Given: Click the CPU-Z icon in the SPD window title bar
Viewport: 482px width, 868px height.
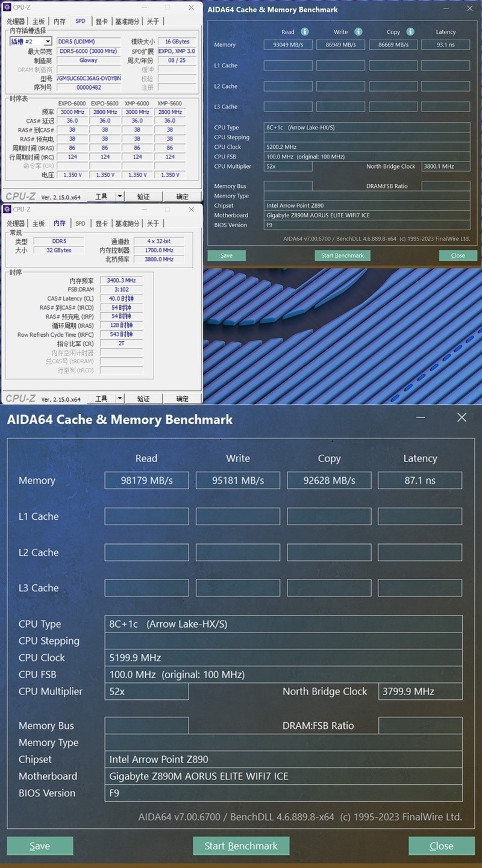Looking at the screenshot, I should click(x=7, y=7).
